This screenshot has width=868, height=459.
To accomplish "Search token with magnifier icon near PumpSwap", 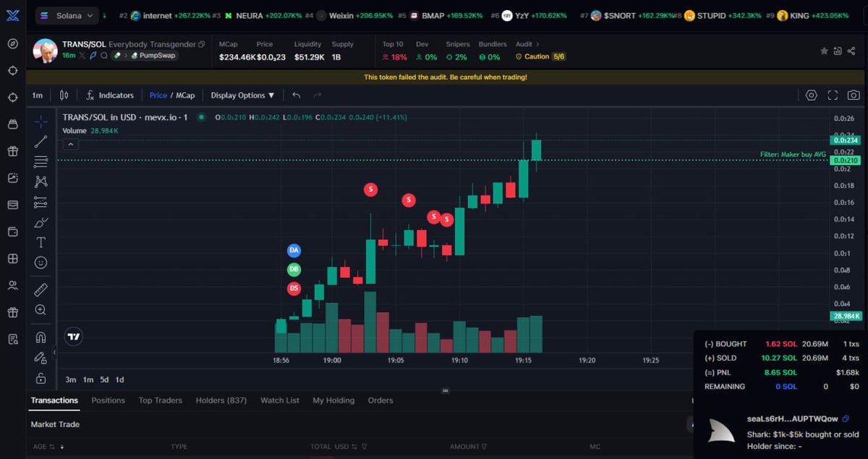I will click(x=104, y=56).
